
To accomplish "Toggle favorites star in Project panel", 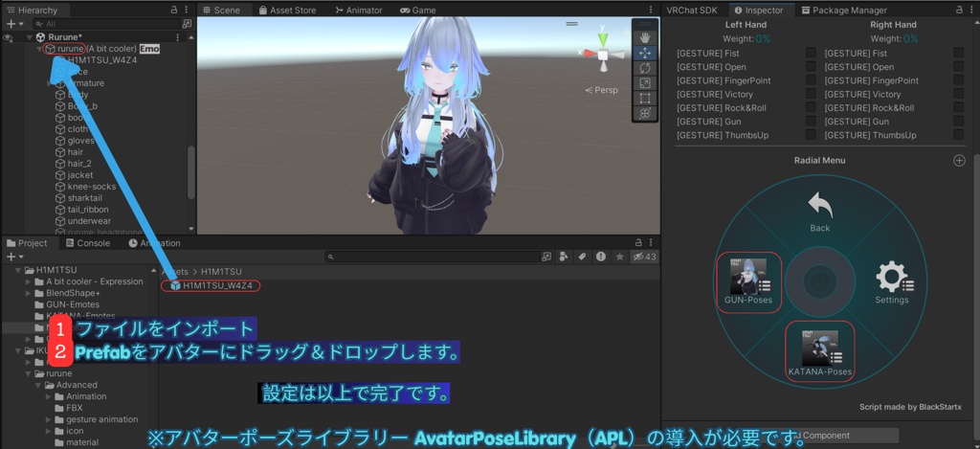I will click(x=619, y=257).
